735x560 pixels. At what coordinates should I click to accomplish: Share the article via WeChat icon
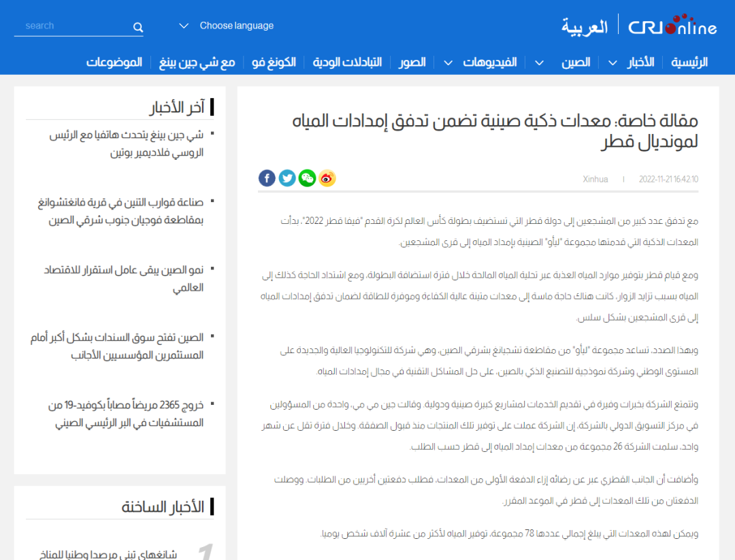coord(308,178)
